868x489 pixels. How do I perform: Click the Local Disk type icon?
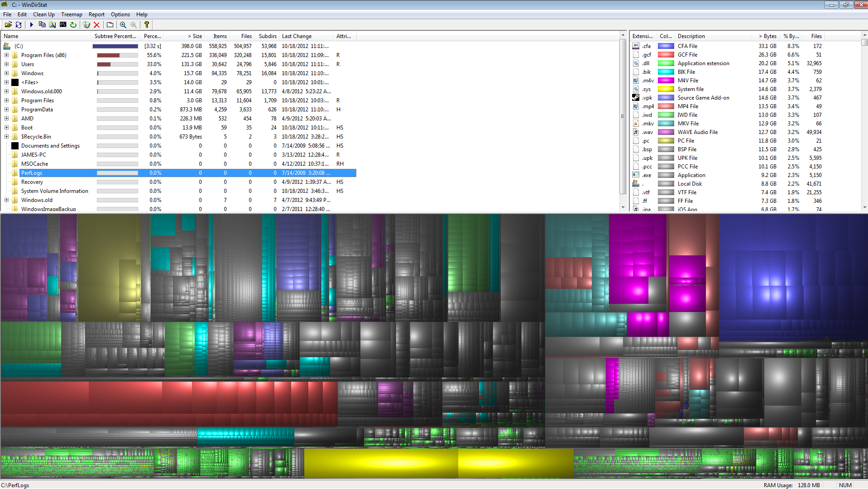[636, 184]
